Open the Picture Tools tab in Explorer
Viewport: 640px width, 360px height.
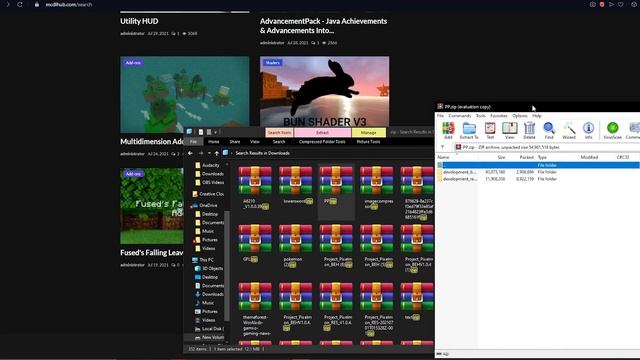(x=368, y=142)
